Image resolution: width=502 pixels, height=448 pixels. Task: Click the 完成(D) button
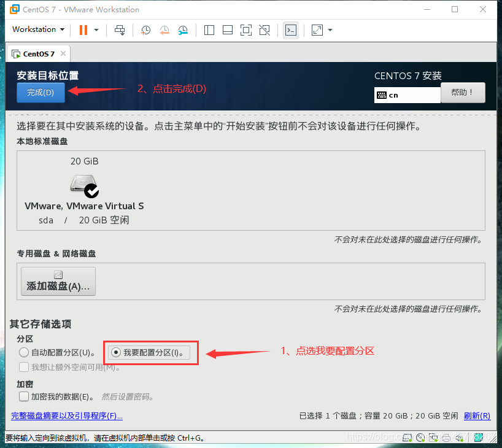(41, 93)
